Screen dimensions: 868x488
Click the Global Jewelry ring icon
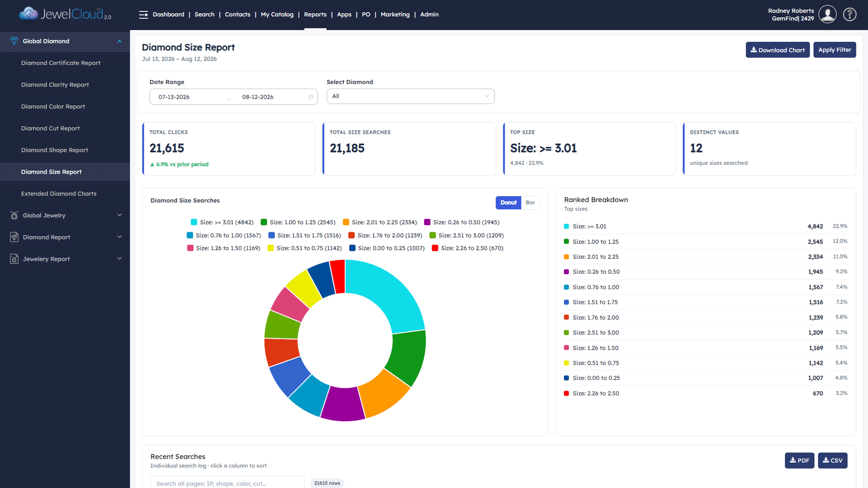[x=14, y=215]
